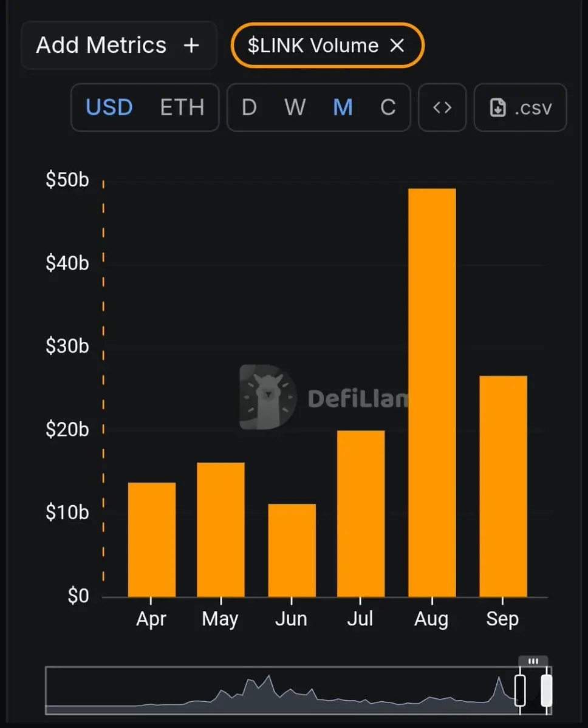Image resolution: width=588 pixels, height=728 pixels.
Task: Select cumulative (C) view
Action: coord(388,107)
